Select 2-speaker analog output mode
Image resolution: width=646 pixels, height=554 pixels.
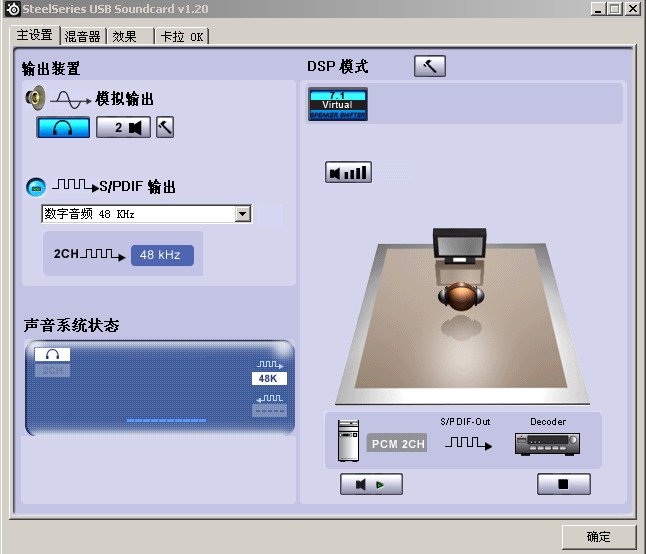point(123,127)
